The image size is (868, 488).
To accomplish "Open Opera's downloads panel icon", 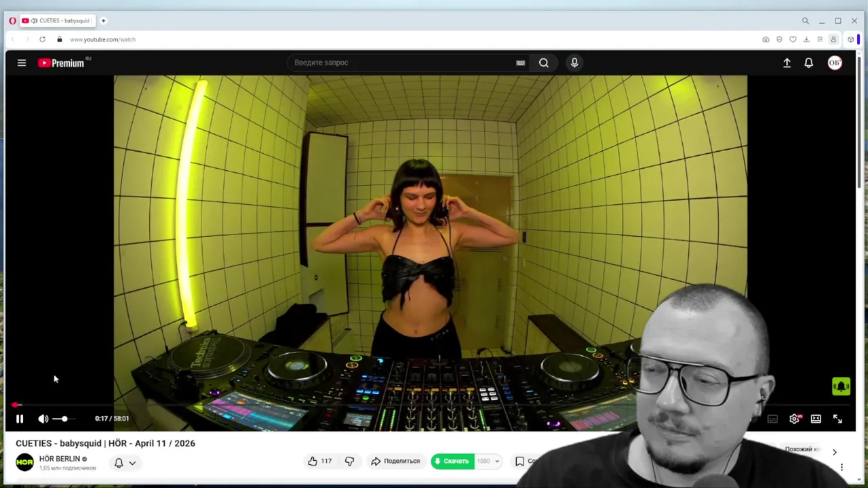I will 806,39.
